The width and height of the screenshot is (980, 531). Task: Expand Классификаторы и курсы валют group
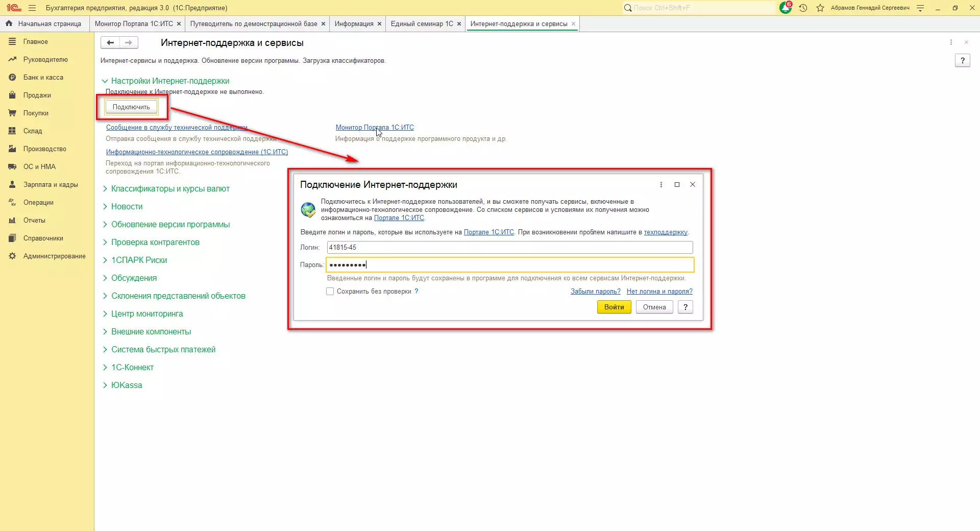[x=166, y=189]
